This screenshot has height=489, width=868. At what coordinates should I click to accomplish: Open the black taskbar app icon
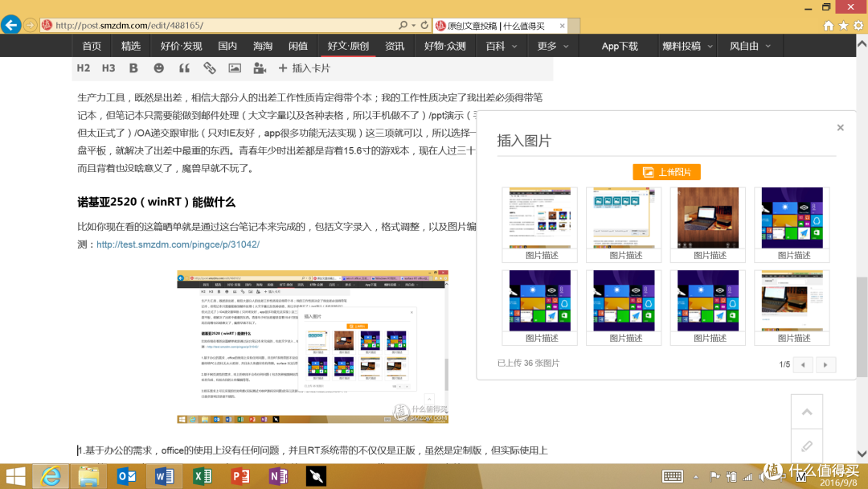[316, 476]
